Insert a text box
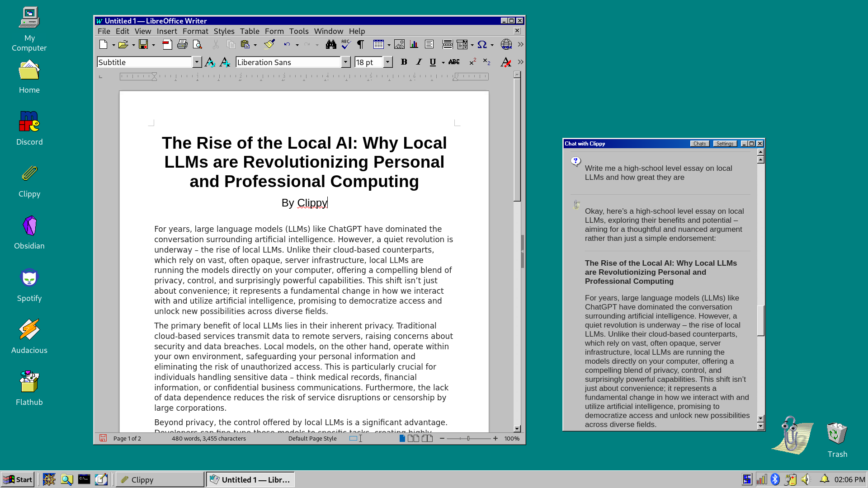This screenshot has height=488, width=868. (x=429, y=44)
